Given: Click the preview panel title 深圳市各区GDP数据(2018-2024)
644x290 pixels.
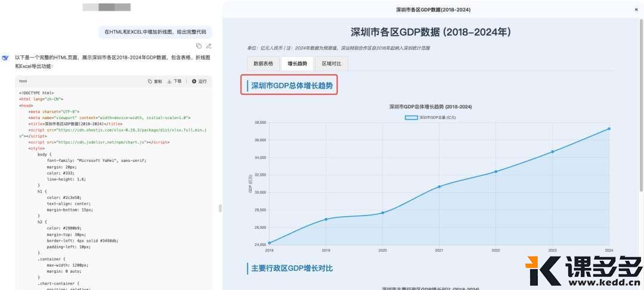Looking at the screenshot, I should tap(434, 10).
